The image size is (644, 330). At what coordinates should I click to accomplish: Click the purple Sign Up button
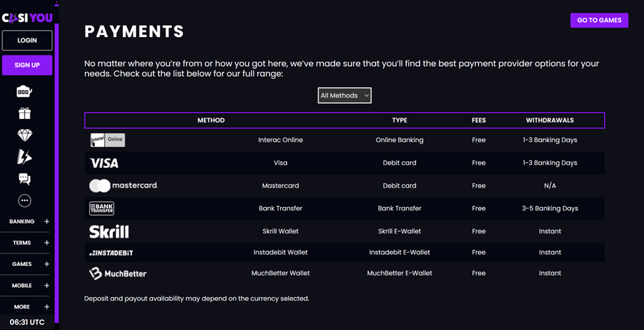coord(27,65)
